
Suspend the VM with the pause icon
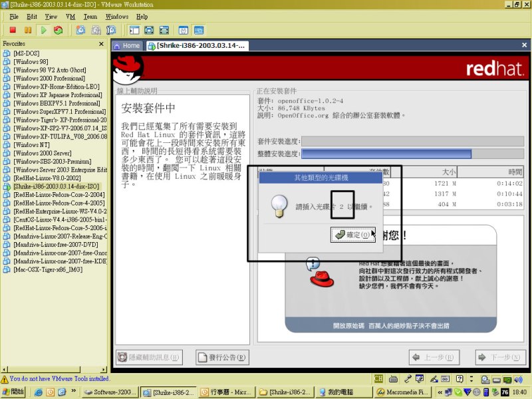(x=28, y=30)
